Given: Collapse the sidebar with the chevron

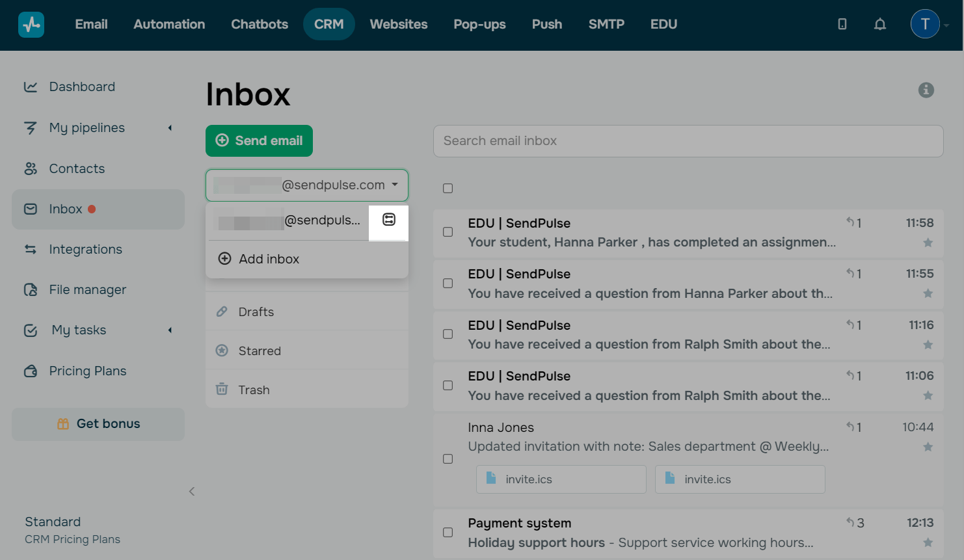Looking at the screenshot, I should [192, 491].
